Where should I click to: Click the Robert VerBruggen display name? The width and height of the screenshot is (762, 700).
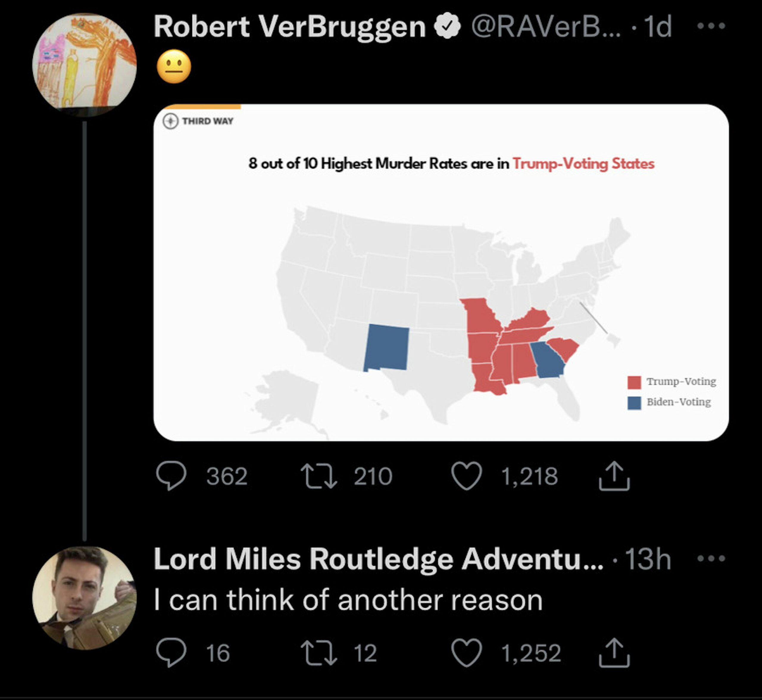290,27
